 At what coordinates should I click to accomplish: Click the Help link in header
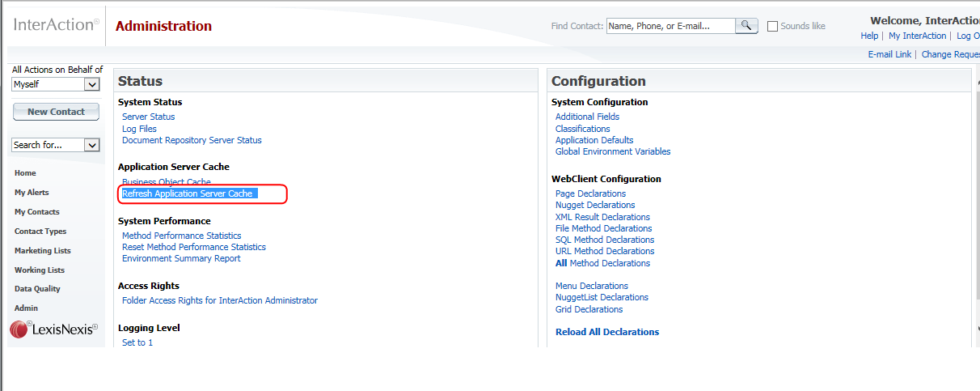pos(869,36)
